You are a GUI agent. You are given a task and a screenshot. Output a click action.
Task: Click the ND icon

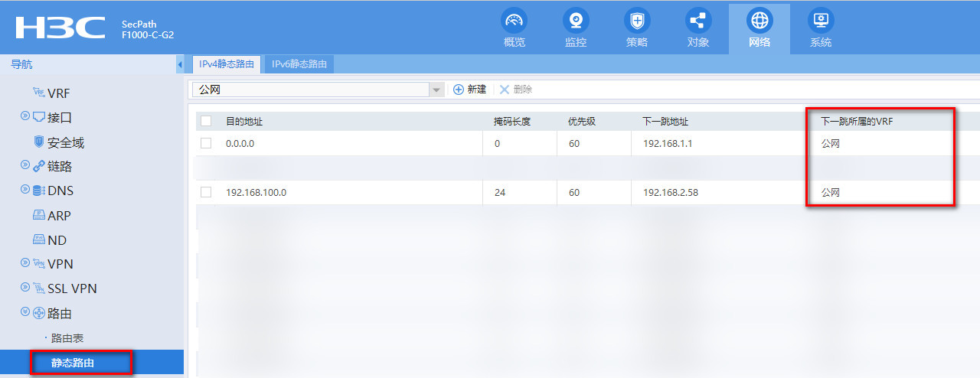tap(39, 240)
